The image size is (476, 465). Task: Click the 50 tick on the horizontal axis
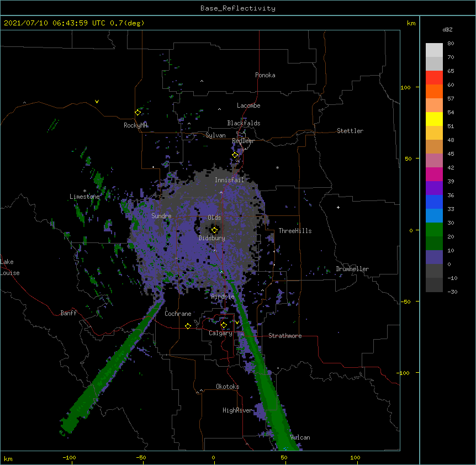(284, 457)
